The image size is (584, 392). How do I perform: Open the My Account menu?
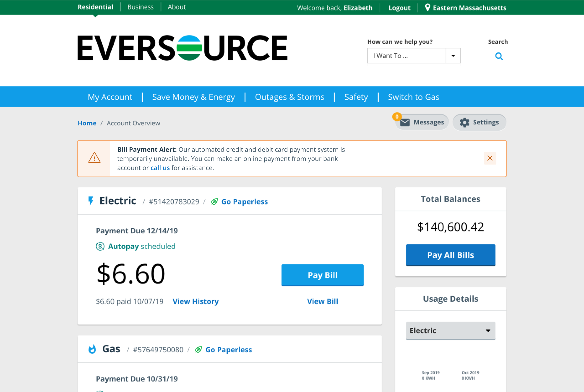click(110, 97)
